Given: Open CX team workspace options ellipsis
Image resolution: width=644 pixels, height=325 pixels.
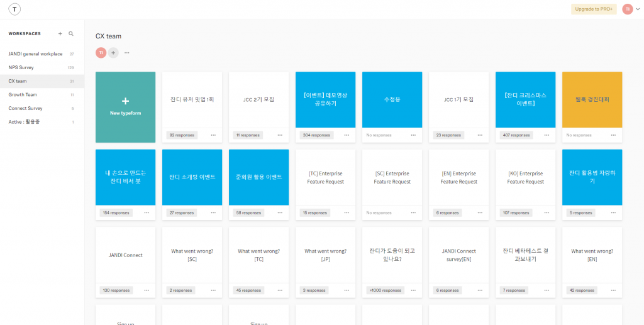Looking at the screenshot, I should (x=126, y=53).
